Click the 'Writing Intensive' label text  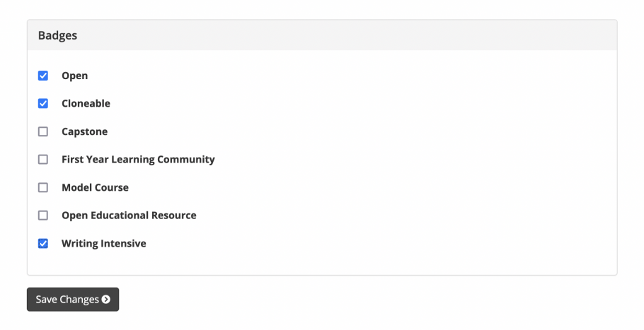[104, 244]
